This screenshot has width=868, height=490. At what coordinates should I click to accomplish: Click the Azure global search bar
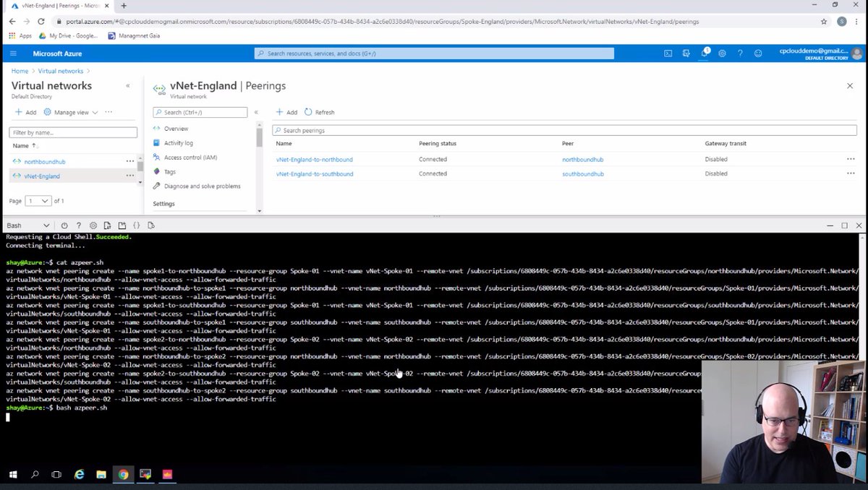click(434, 53)
